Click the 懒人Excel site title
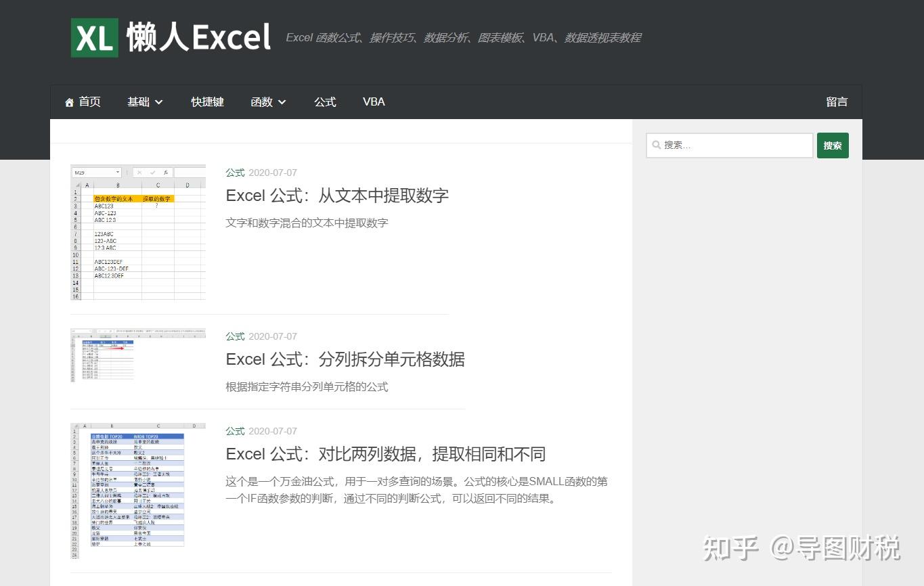The width and height of the screenshot is (924, 586). click(x=198, y=37)
